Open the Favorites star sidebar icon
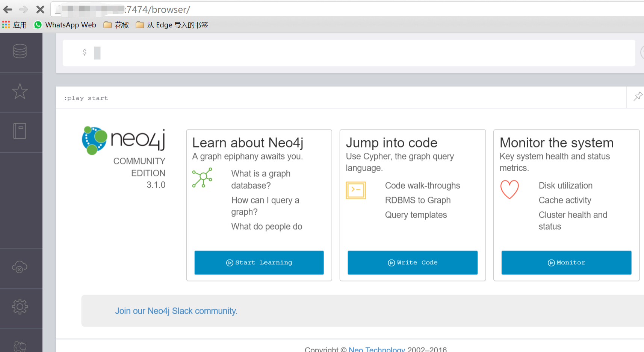 click(x=20, y=91)
